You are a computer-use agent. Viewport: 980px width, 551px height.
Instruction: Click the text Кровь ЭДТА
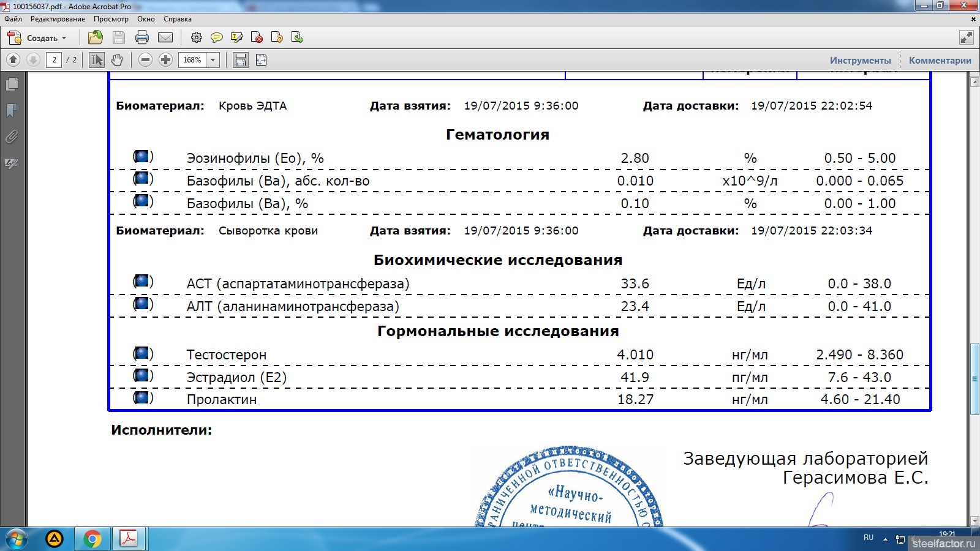252,106
